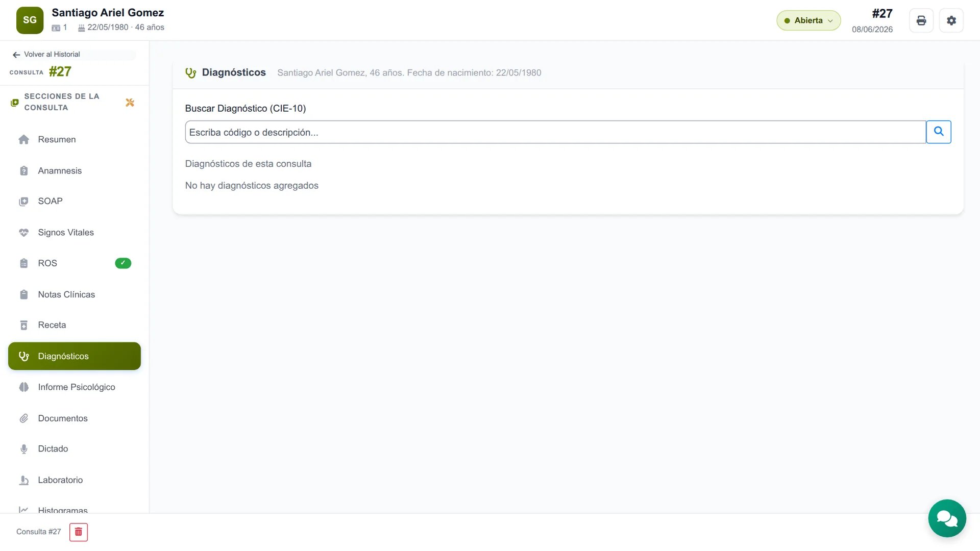The image size is (980, 551).
Task: Open the settings gear button
Action: 951,20
